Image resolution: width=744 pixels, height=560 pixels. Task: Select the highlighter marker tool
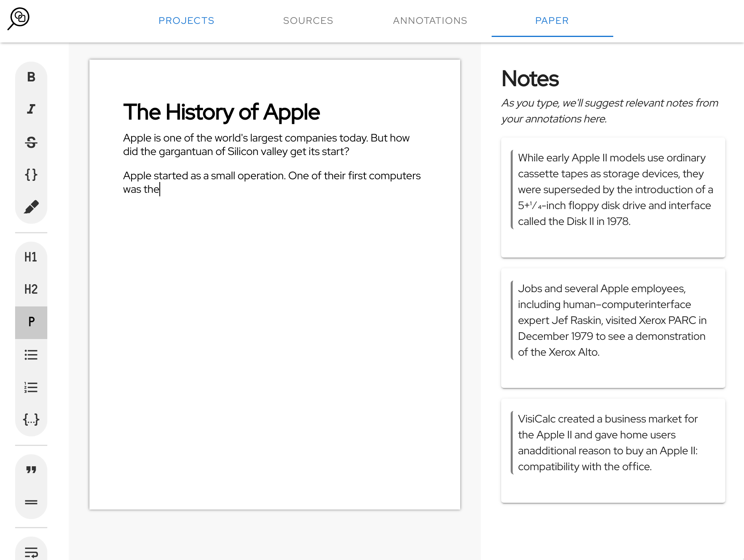31,207
